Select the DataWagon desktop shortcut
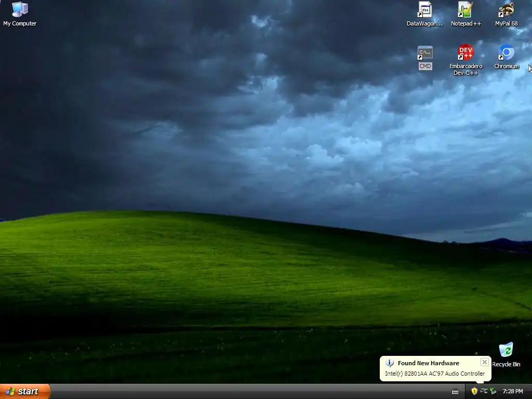This screenshot has height=399, width=532. pyautogui.click(x=424, y=14)
